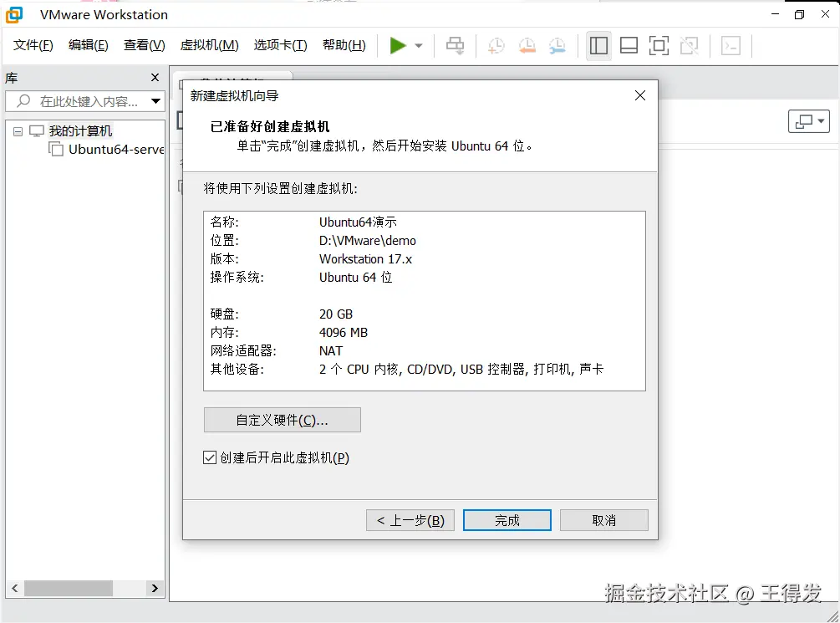Open the 帮助(H) menu
This screenshot has height=623, width=840.
tap(344, 45)
